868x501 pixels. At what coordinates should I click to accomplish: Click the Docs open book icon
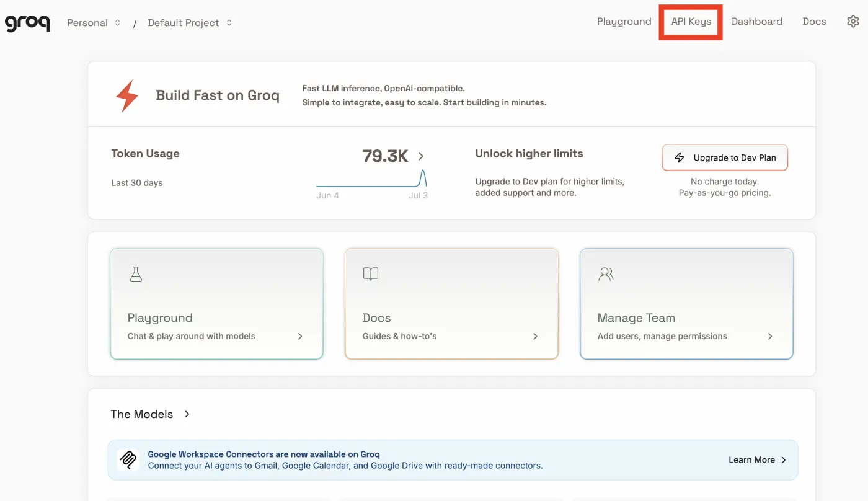point(371,274)
